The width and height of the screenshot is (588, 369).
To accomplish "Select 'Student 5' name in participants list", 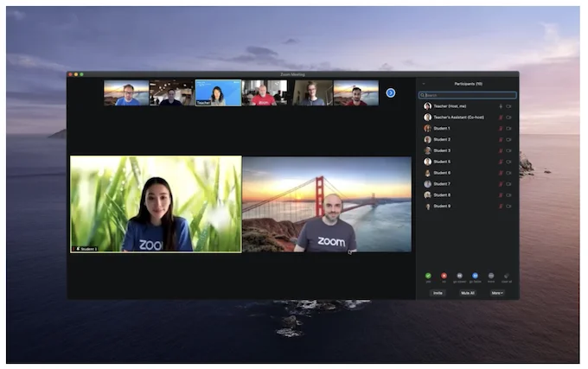I will click(442, 162).
